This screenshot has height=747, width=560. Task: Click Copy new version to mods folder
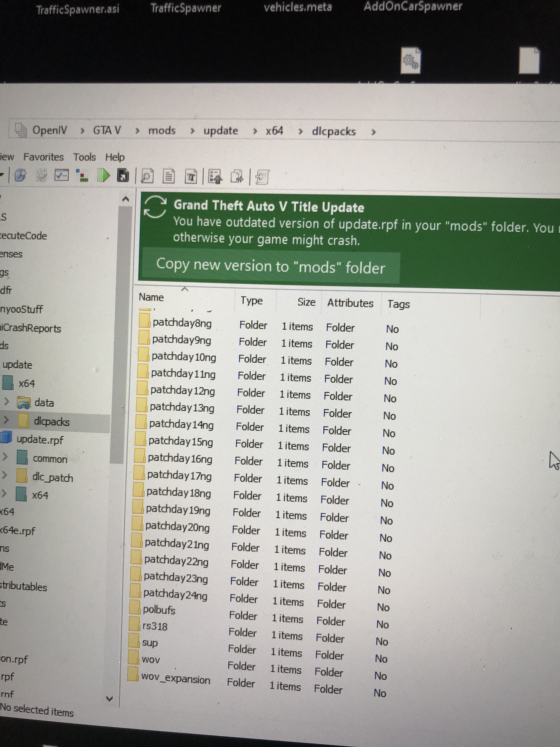270,266
